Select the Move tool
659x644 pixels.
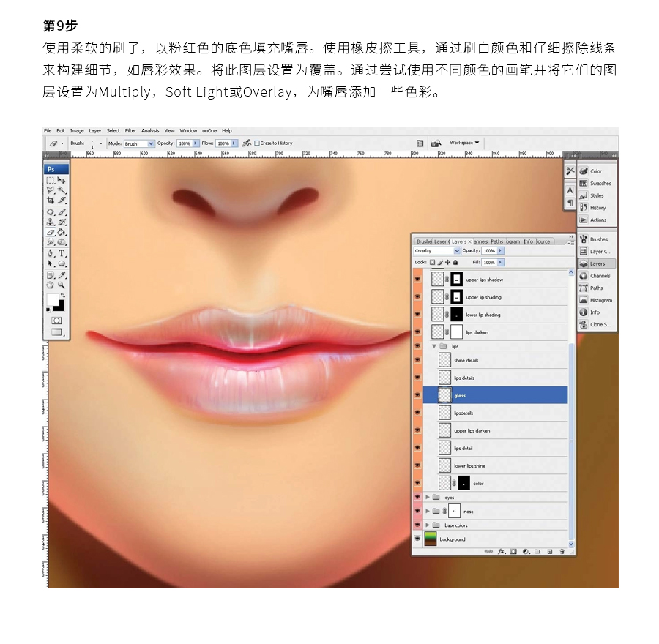[62, 181]
